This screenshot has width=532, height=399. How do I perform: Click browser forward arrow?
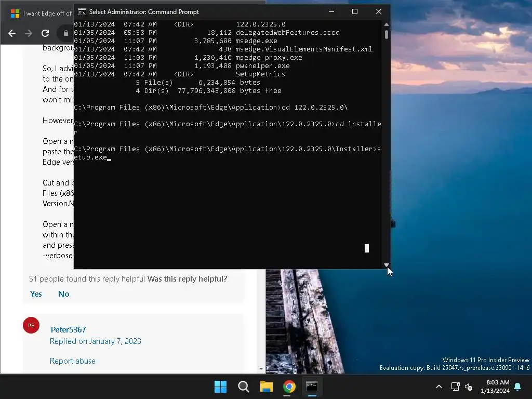tap(29, 33)
